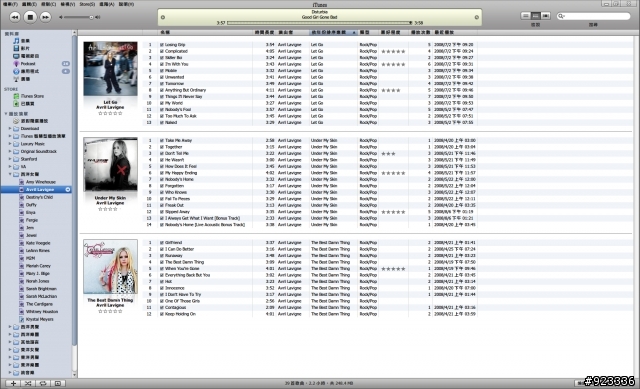The image size is (640, 389).
Task: Stop the current playback
Action: pyautogui.click(x=30, y=17)
